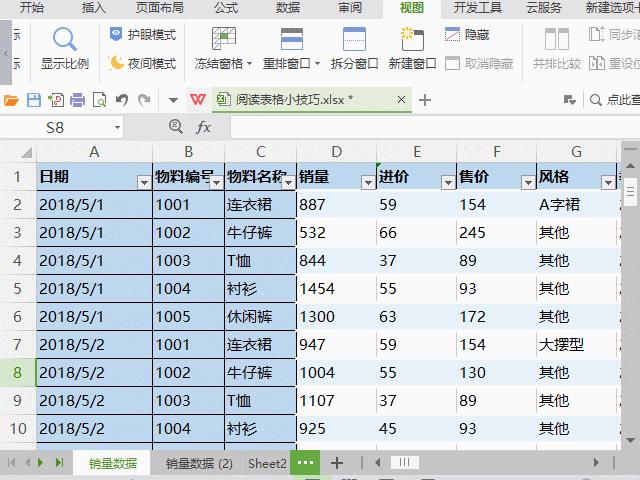Image resolution: width=640 pixels, height=480 pixels.
Task: Click the undo arrow icon
Action: 122,100
